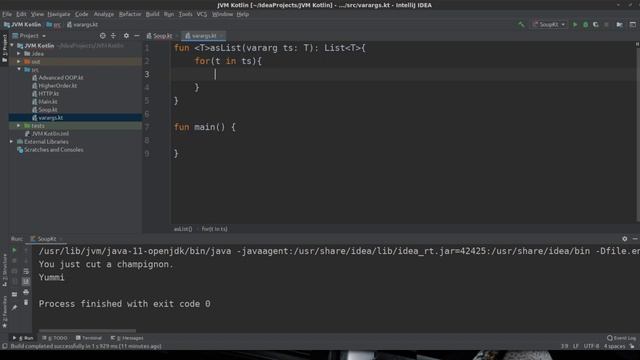This screenshot has width=640, height=360.
Task: Open the Navigate menu
Action: coord(59,14)
